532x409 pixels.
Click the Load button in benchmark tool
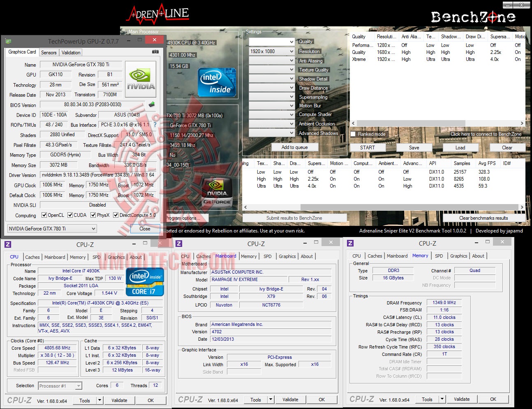click(x=460, y=148)
